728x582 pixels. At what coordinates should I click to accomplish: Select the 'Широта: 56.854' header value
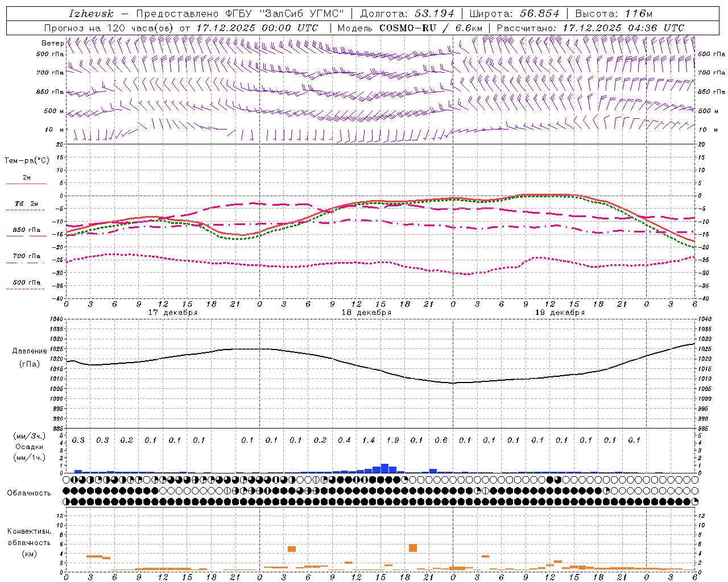coord(514,14)
